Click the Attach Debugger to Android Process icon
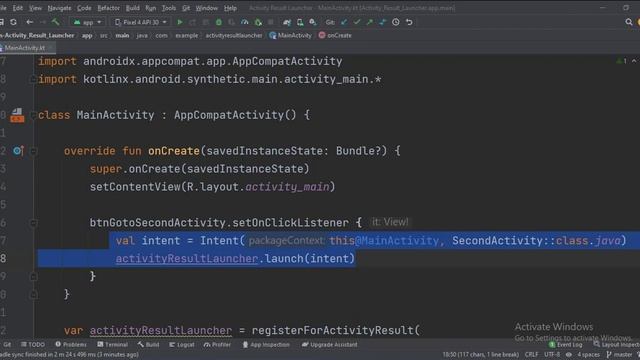Screen dimensions: 640x360 pos(258,22)
